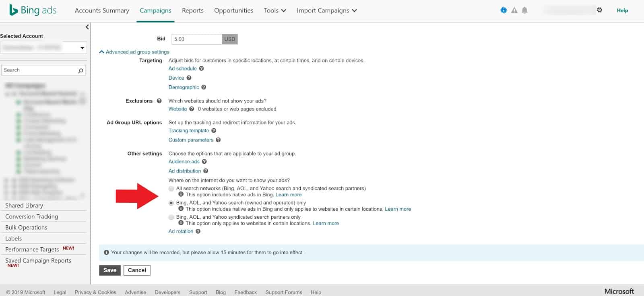This screenshot has height=296, width=644.
Task: Open Bulk Operations in sidebar
Action: pyautogui.click(x=26, y=228)
